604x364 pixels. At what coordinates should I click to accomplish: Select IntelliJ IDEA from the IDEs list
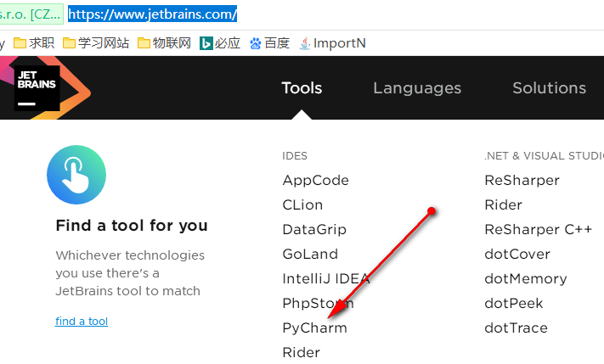pyautogui.click(x=325, y=279)
